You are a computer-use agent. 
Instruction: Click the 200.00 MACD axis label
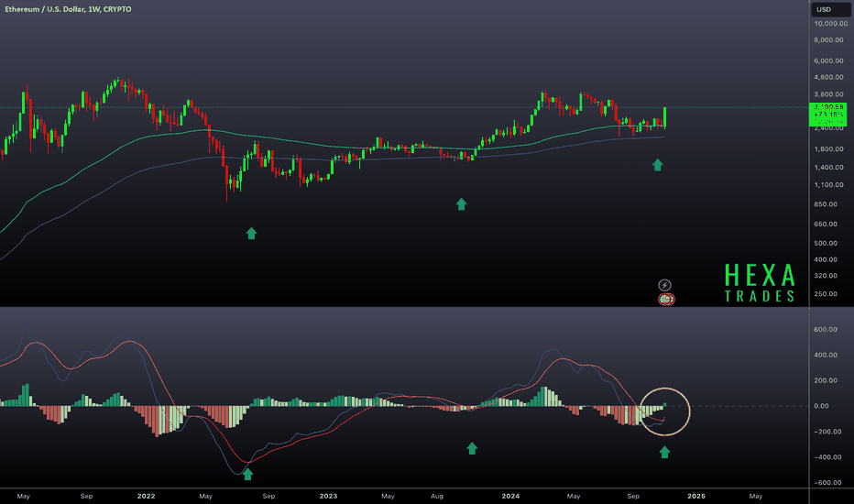point(826,381)
